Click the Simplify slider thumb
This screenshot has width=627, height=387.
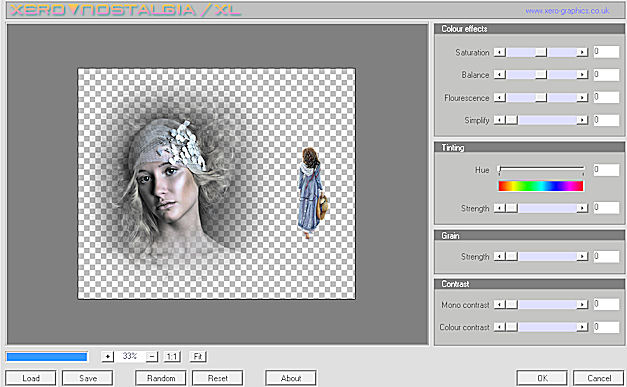511,120
